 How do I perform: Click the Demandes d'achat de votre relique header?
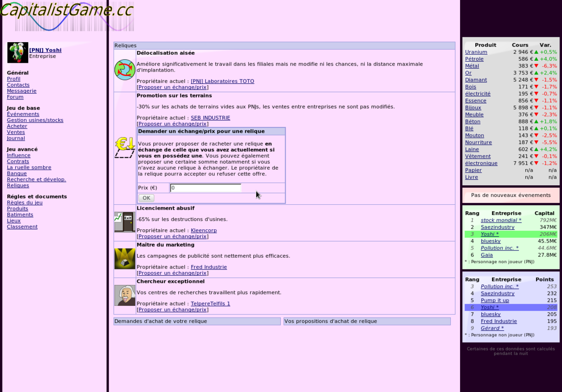click(x=197, y=321)
